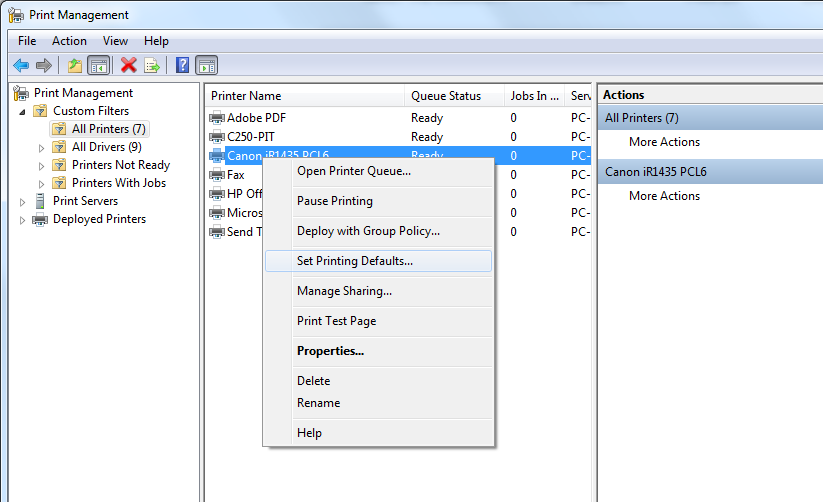Screen dimensions: 823x502
Task: Select the Printers Not Ready filter
Action: coord(120,165)
